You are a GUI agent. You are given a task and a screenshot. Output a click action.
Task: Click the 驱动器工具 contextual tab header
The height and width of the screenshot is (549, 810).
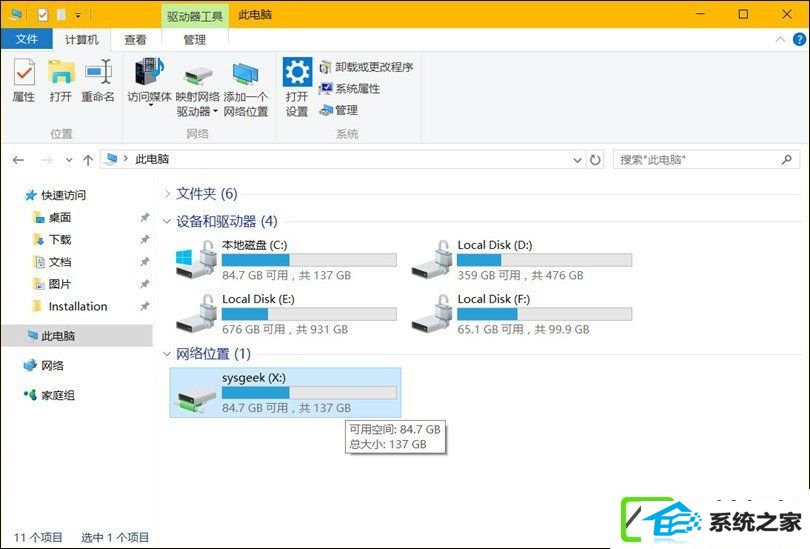pos(195,17)
